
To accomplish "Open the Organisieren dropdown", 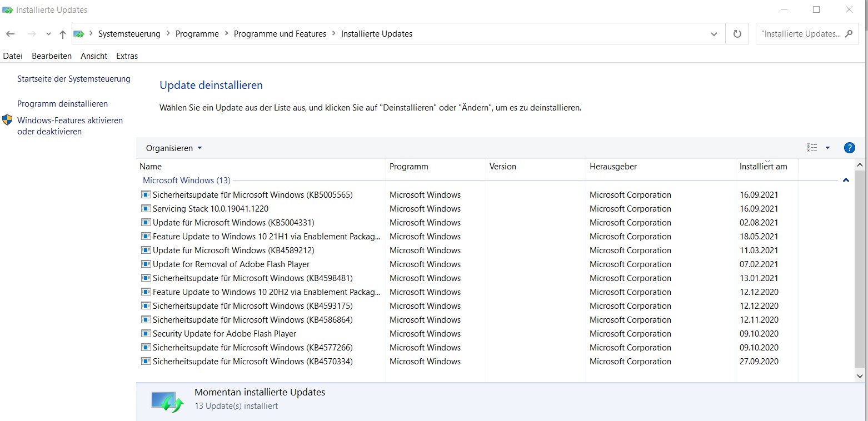I will [x=174, y=148].
